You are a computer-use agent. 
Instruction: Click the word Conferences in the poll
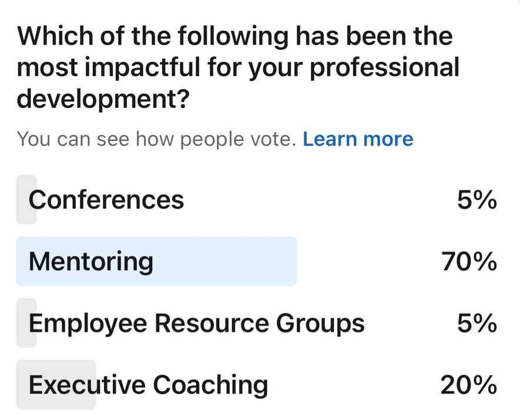(106, 200)
